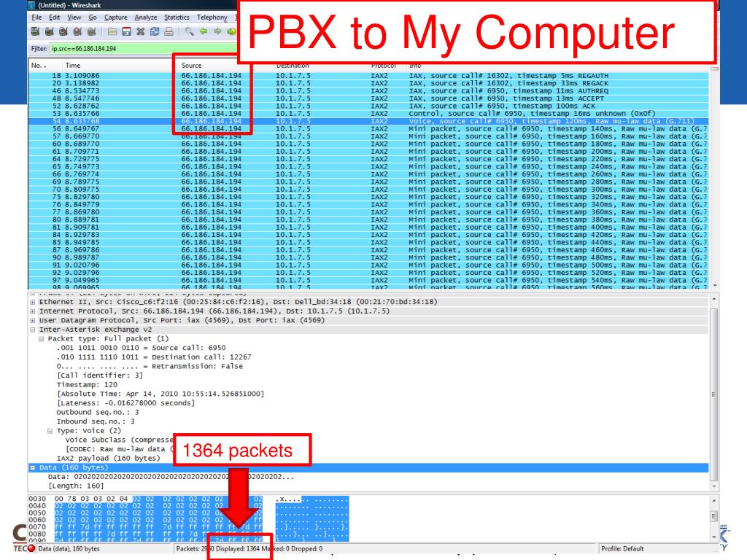Select packet 52 ACK row
The height and width of the screenshot is (560, 747).
click(368, 106)
